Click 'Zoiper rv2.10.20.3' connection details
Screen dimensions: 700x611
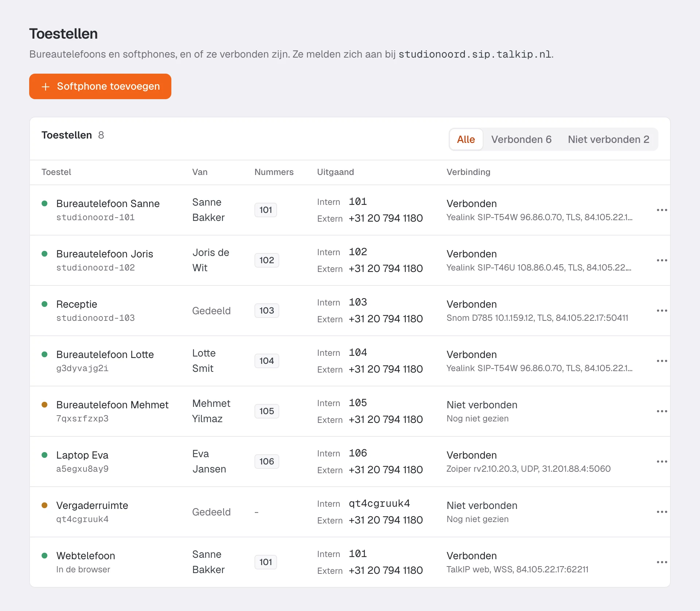tap(529, 469)
